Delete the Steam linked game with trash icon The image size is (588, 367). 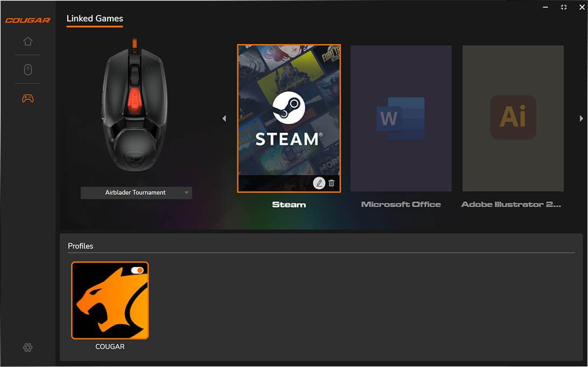pos(332,183)
